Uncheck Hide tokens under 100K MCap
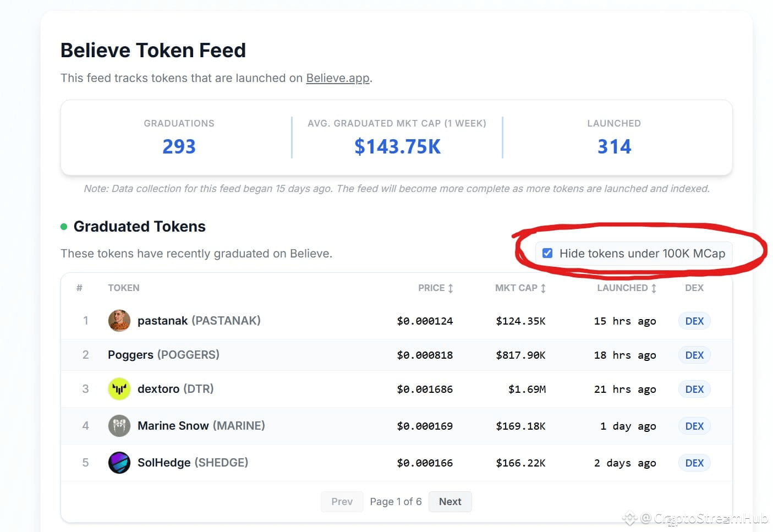Screen dimensions: 773x532 coord(547,253)
